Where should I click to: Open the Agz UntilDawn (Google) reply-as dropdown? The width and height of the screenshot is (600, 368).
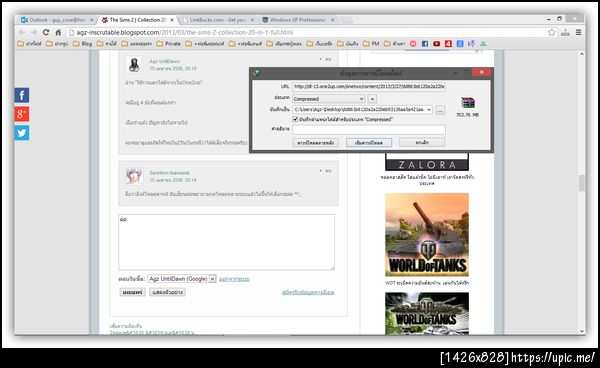[x=182, y=279]
